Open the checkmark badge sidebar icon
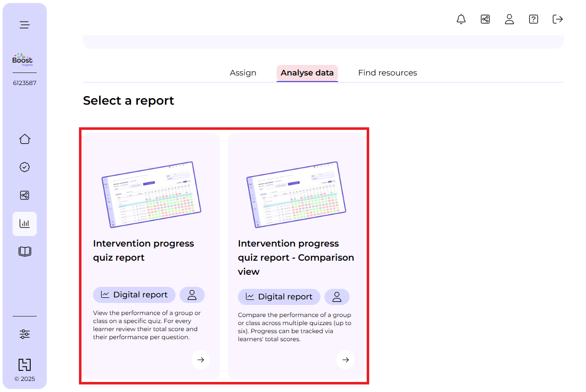 click(25, 168)
